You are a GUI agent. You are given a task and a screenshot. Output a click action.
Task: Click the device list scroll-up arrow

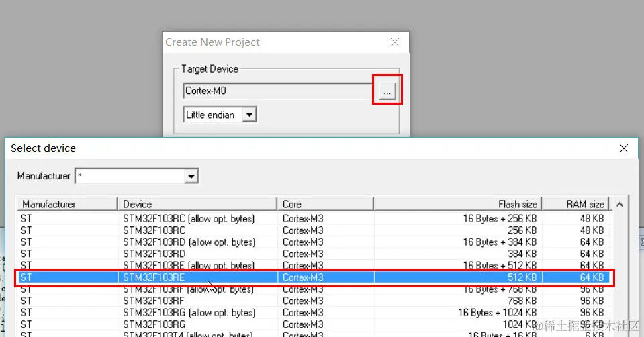620,205
